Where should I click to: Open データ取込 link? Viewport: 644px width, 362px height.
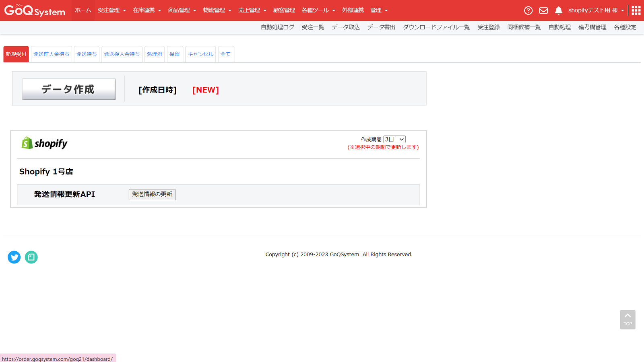(x=346, y=27)
